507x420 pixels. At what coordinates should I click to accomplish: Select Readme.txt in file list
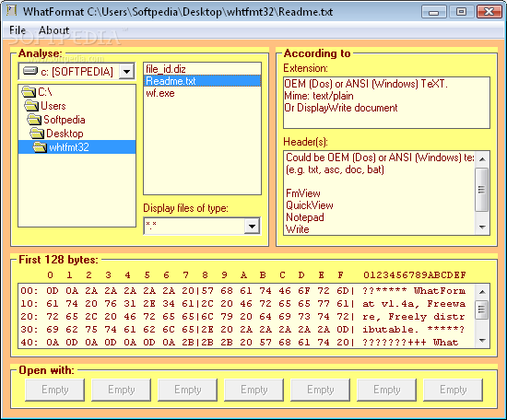click(x=202, y=81)
